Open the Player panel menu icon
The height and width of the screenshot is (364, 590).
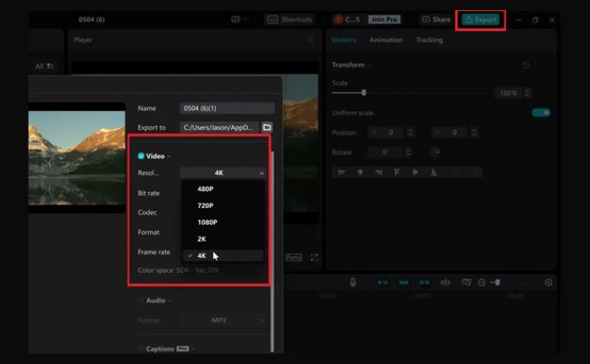coord(310,40)
